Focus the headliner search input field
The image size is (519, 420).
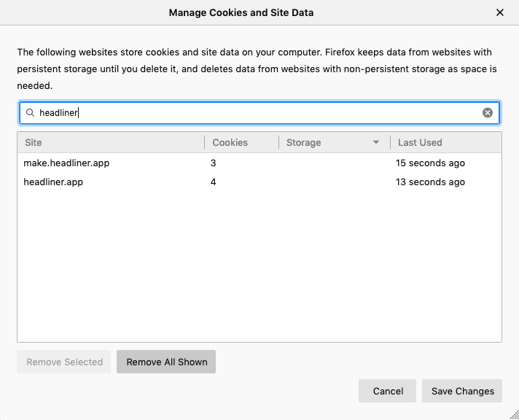(259, 113)
